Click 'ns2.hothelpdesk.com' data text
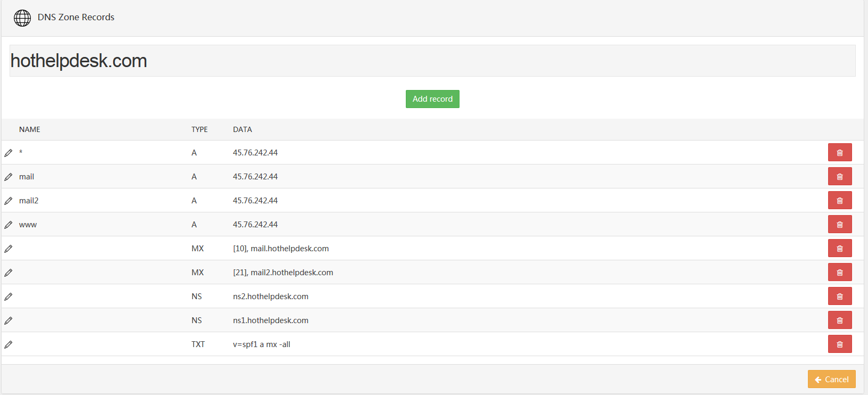 pyautogui.click(x=271, y=297)
